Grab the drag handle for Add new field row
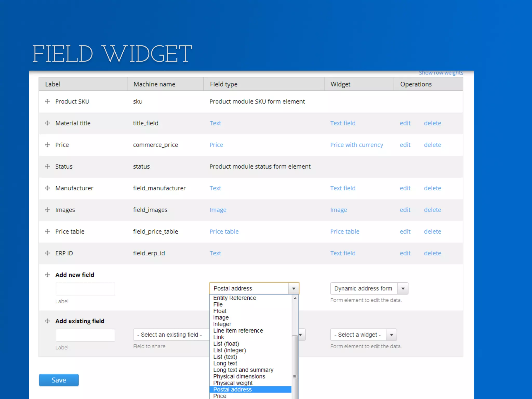This screenshot has height=399, width=532. (47, 275)
